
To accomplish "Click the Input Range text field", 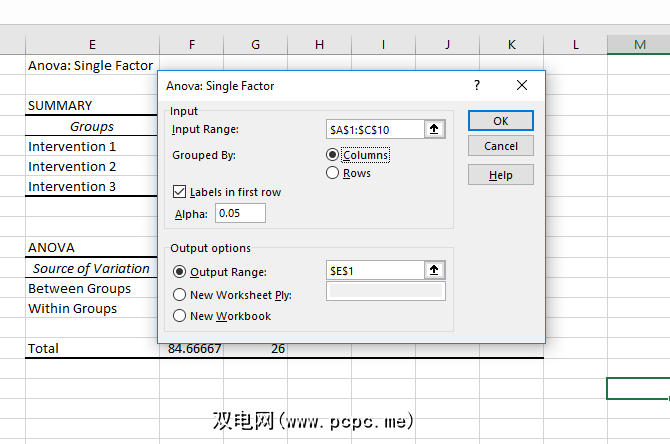I will tap(375, 129).
